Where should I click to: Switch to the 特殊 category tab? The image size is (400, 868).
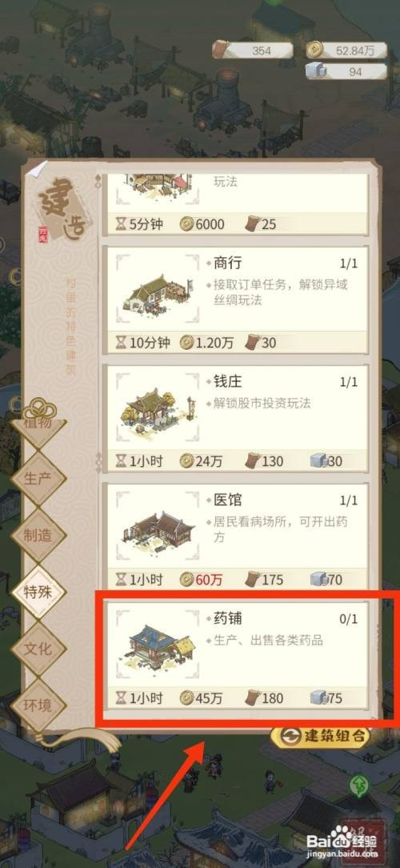[x=38, y=592]
